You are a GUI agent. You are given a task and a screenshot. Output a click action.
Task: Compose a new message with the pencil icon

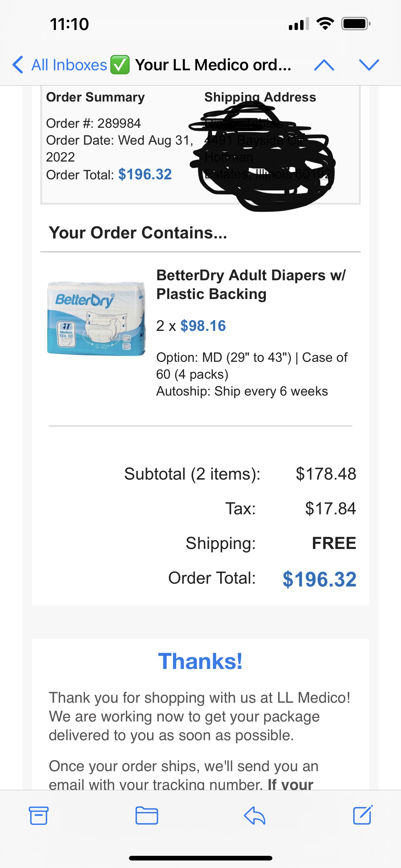pos(363,816)
